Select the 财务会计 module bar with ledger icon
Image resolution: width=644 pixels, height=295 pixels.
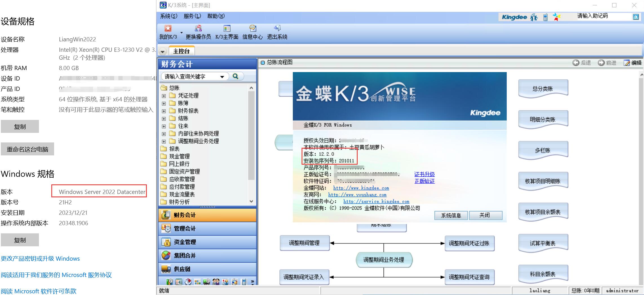pyautogui.click(x=207, y=215)
